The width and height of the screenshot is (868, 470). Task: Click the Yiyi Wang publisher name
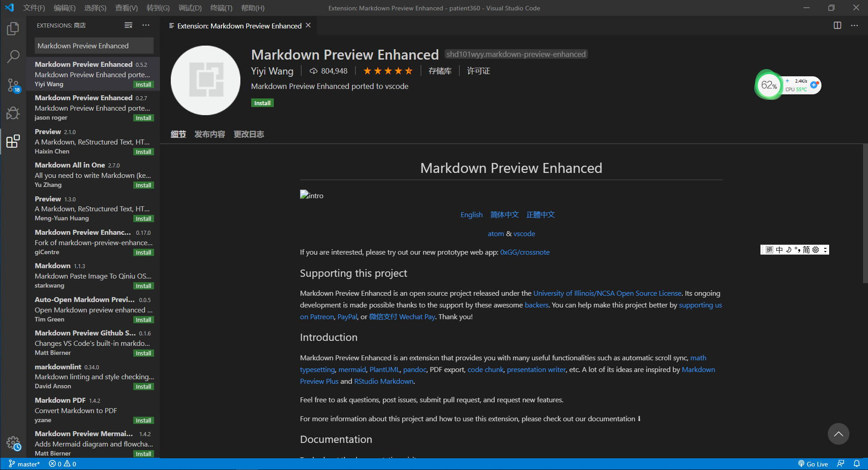(272, 71)
